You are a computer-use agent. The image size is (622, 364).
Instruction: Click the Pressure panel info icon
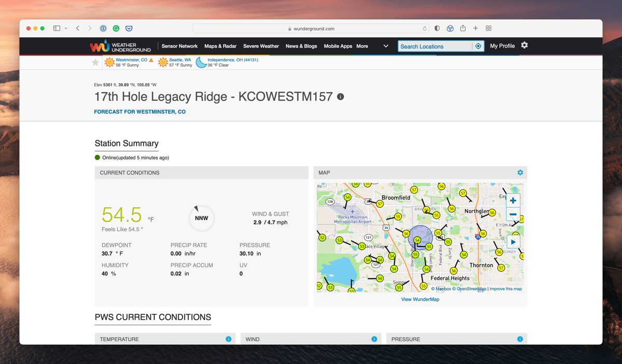[520, 339]
